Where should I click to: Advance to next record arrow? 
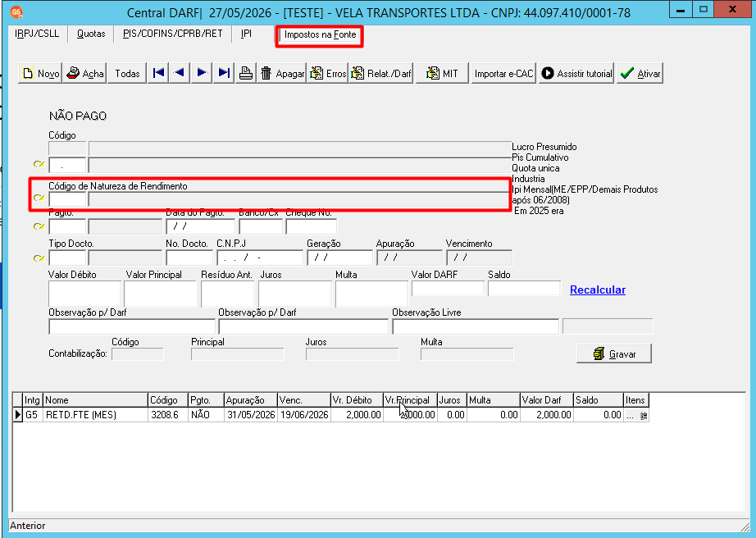(202, 73)
